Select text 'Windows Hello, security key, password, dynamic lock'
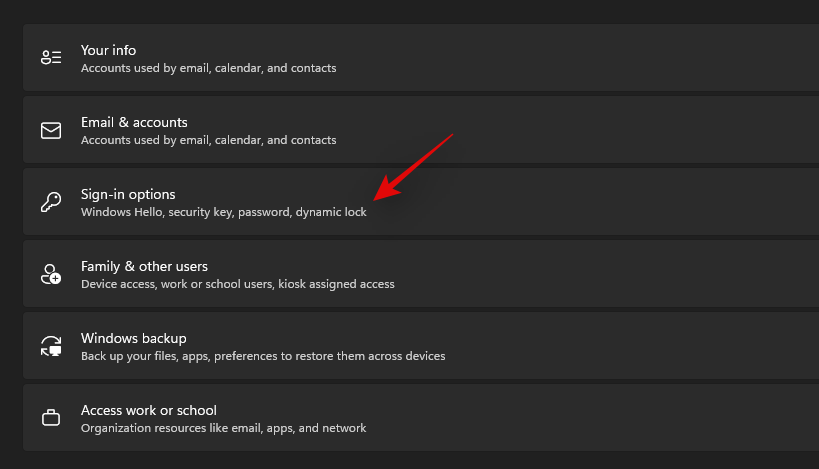This screenshot has width=819, height=469. point(224,213)
